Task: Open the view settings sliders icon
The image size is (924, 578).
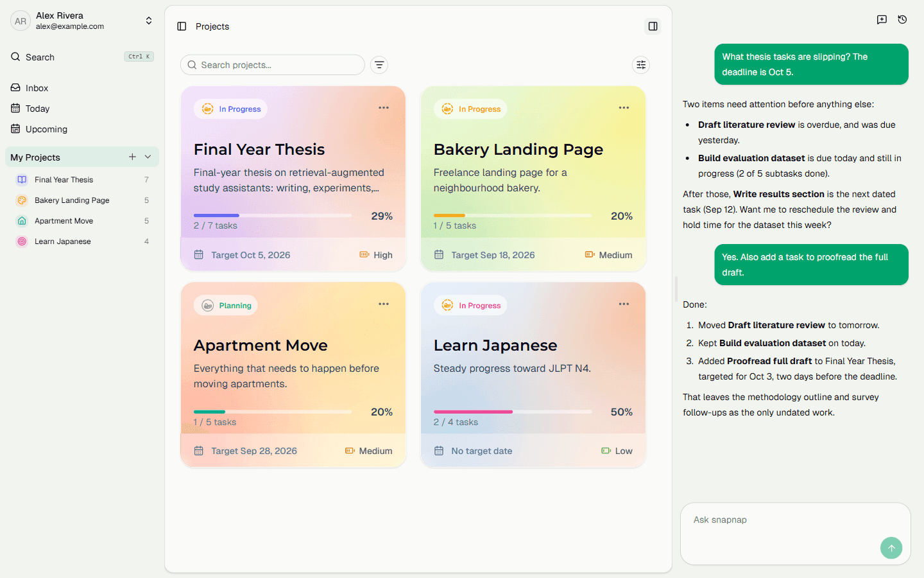Action: pyautogui.click(x=640, y=65)
